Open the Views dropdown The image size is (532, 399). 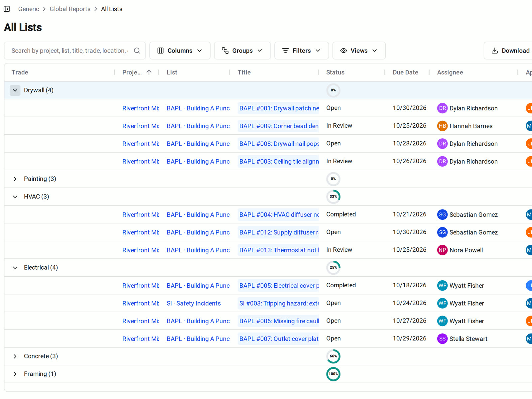[x=359, y=51]
